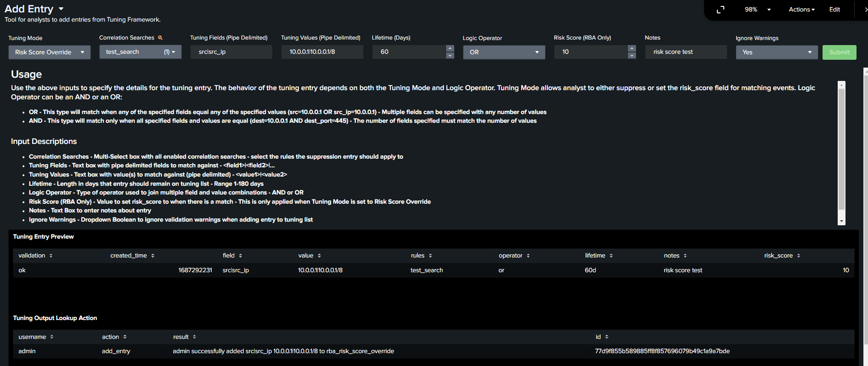Click the Notes input box

(686, 52)
